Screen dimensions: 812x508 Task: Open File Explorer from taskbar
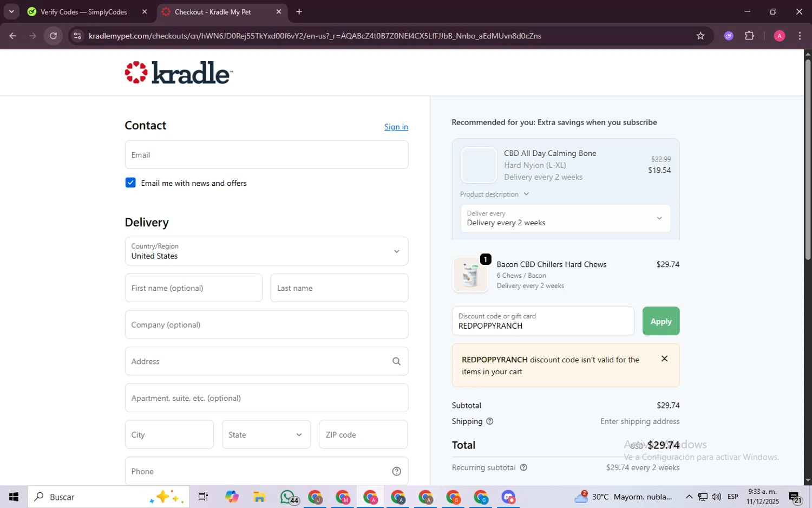(259, 497)
